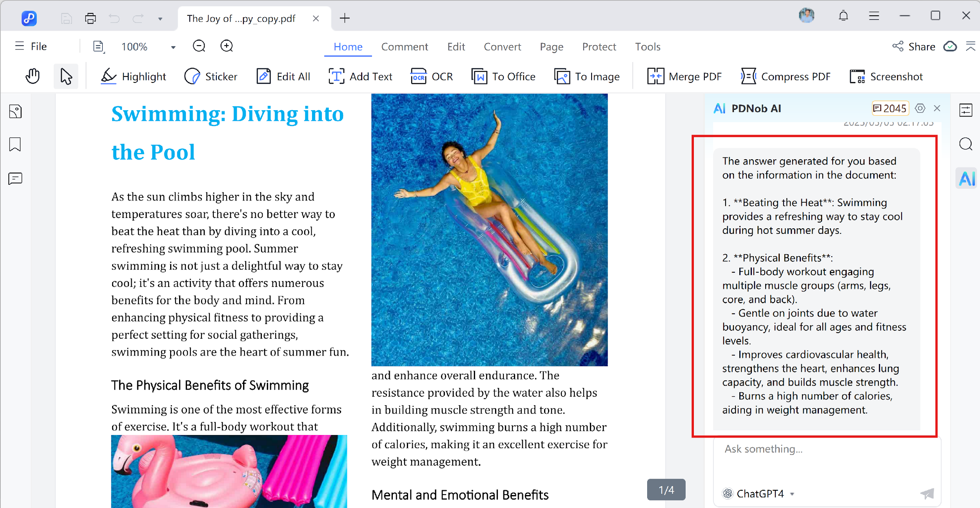Open the Protect tab
Viewport: 980px width, 508px height.
[x=599, y=47]
